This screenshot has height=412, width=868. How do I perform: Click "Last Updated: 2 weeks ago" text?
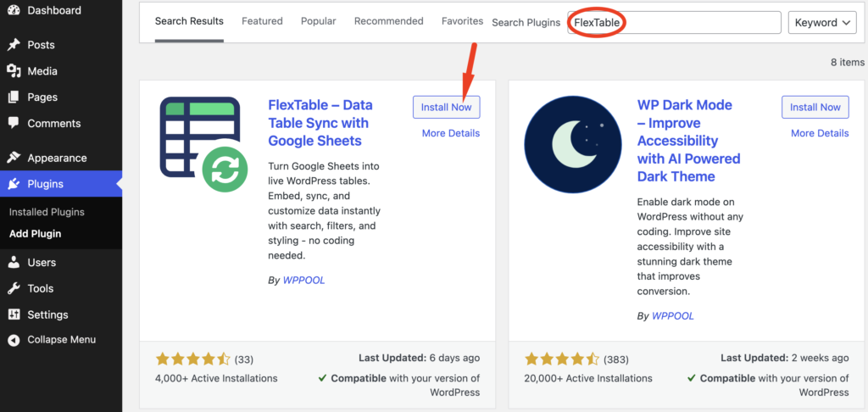tap(785, 359)
